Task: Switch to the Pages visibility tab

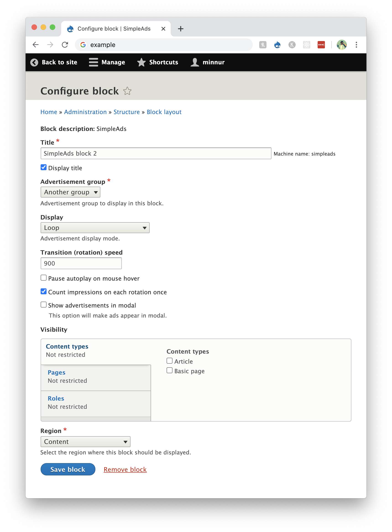Action: click(x=57, y=372)
